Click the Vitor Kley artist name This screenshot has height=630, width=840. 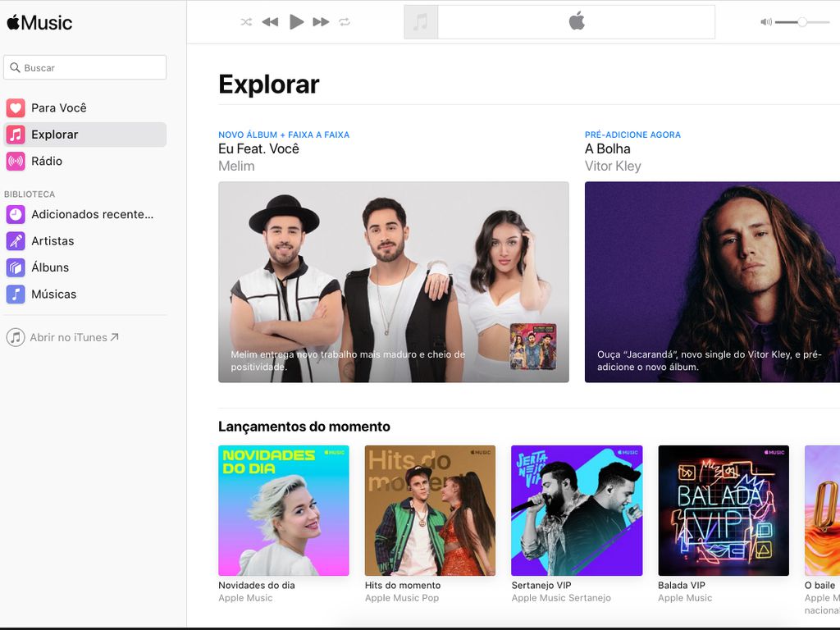pos(613,166)
